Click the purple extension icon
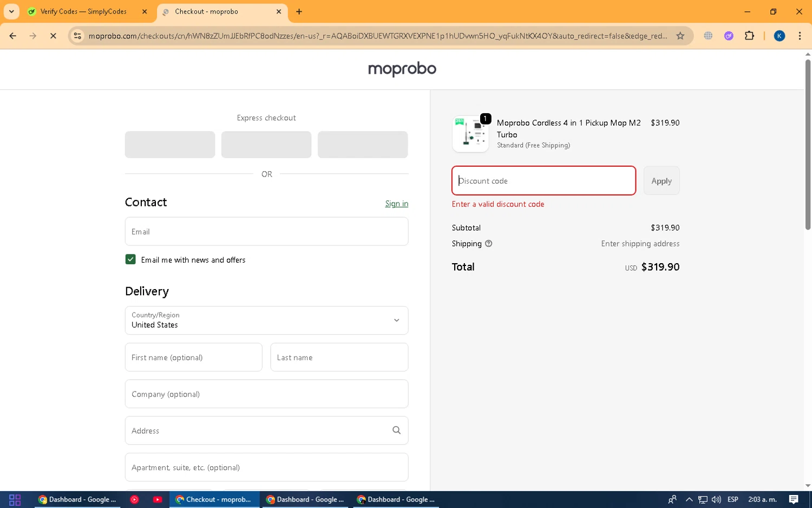812x508 pixels. tap(729, 36)
